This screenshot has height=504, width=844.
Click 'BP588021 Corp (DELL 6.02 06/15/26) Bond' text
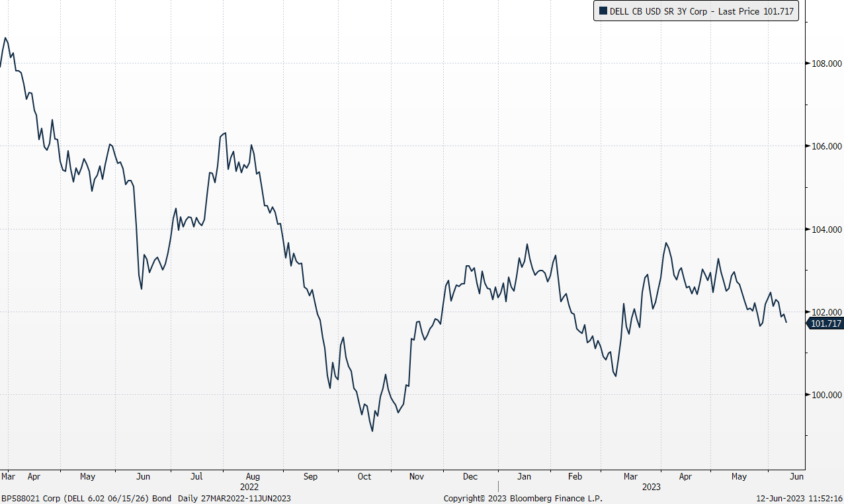tap(86, 498)
